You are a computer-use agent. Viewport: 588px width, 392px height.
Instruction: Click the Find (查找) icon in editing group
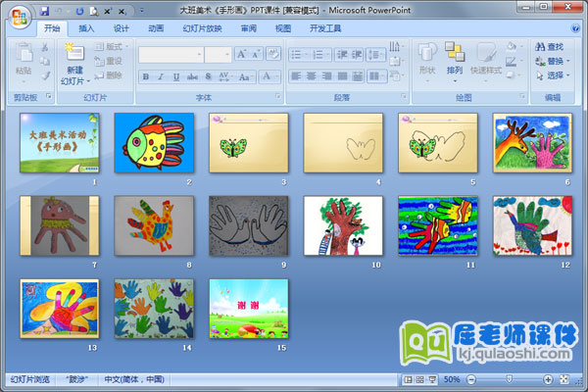pyautogui.click(x=541, y=46)
